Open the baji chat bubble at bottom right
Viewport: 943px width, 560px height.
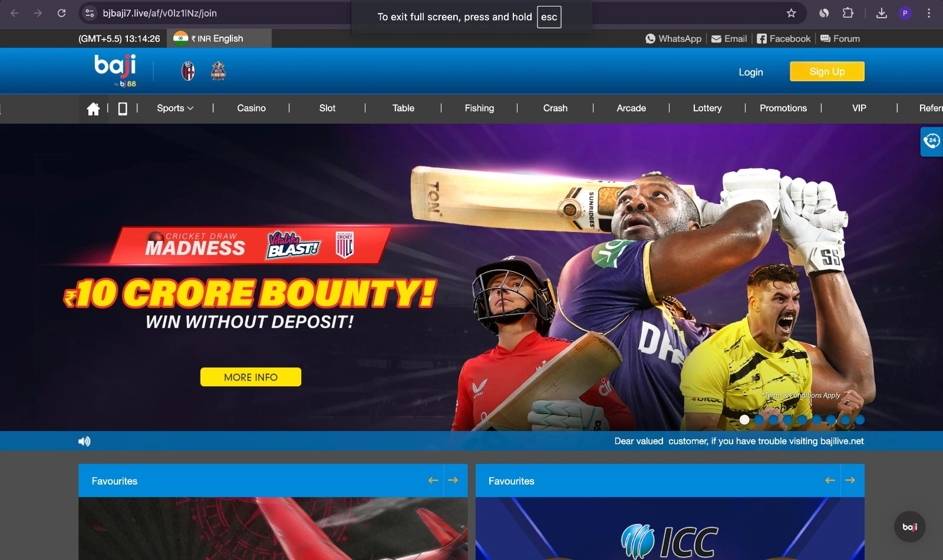pos(909,526)
